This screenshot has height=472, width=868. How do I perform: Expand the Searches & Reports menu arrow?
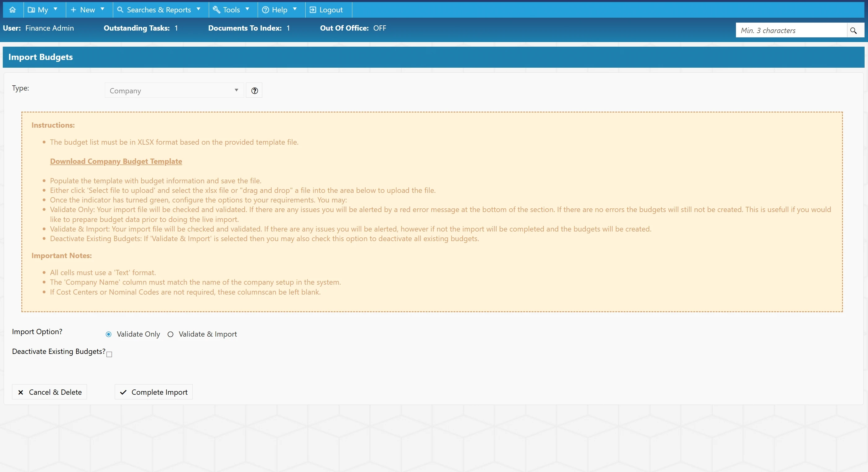[199, 9]
